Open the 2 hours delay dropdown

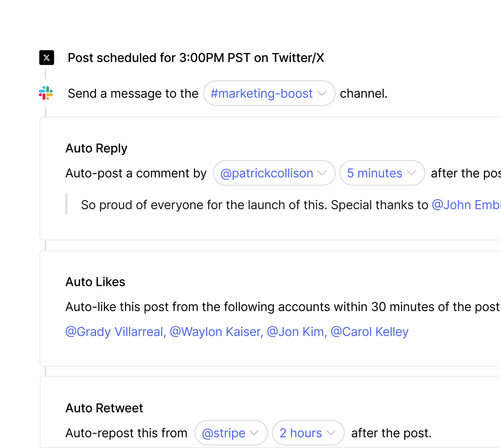308,433
